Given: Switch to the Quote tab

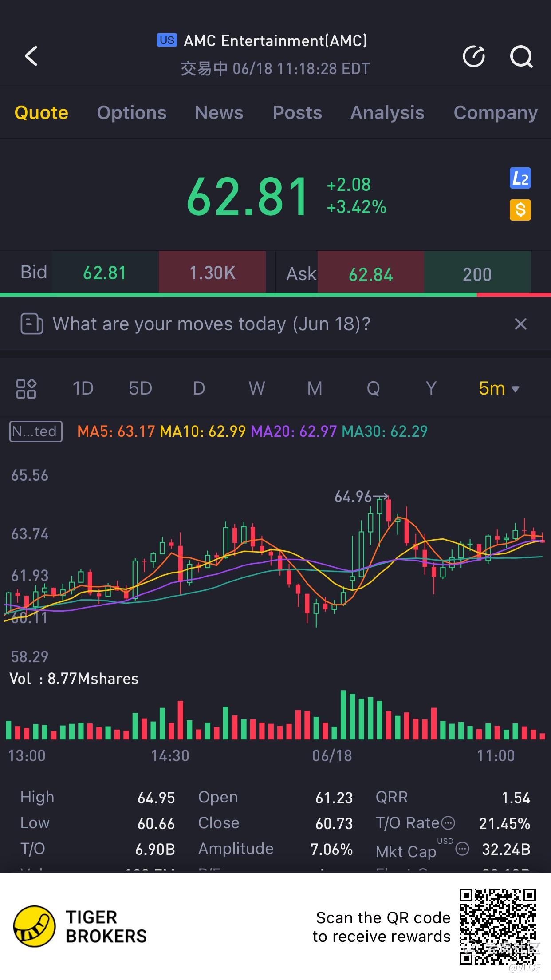Looking at the screenshot, I should pyautogui.click(x=41, y=113).
